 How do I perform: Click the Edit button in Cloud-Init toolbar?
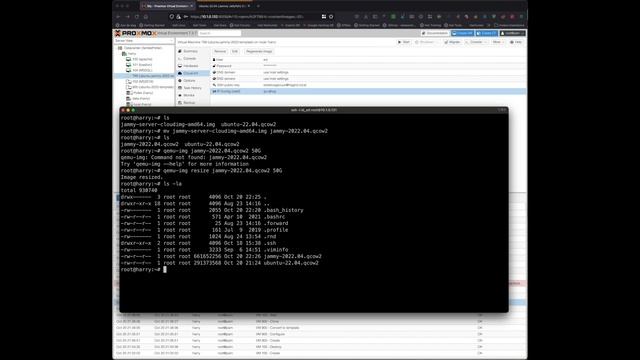235,51
